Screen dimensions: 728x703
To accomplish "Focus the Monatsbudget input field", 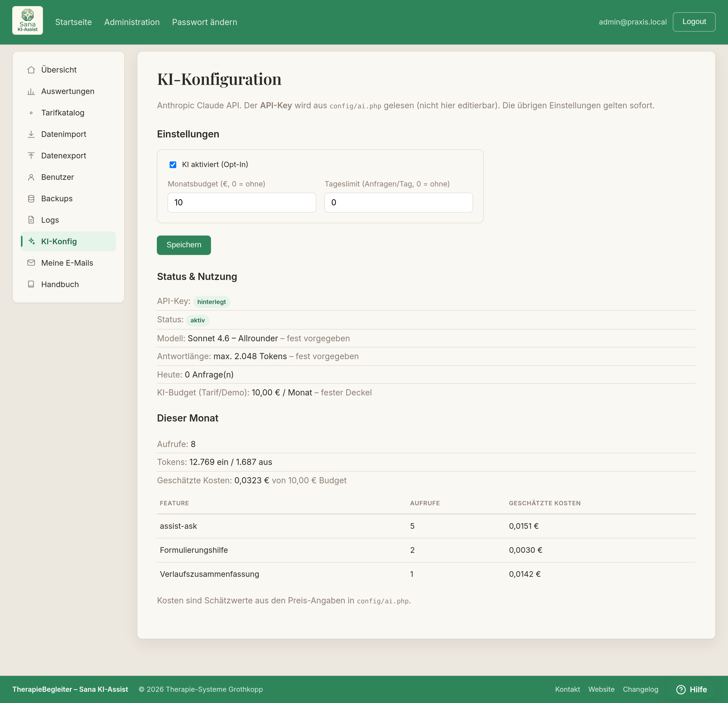I will 242,202.
